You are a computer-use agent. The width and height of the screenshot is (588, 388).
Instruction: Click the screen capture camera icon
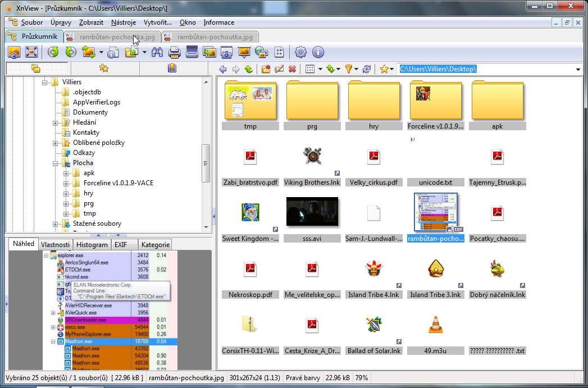click(x=226, y=52)
